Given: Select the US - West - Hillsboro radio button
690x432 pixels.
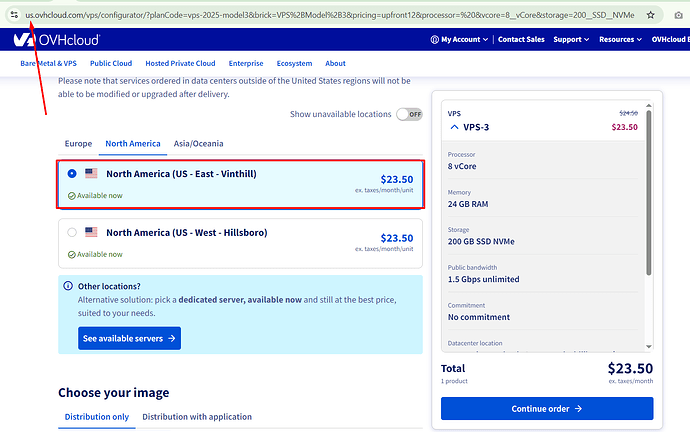Looking at the screenshot, I should [72, 232].
